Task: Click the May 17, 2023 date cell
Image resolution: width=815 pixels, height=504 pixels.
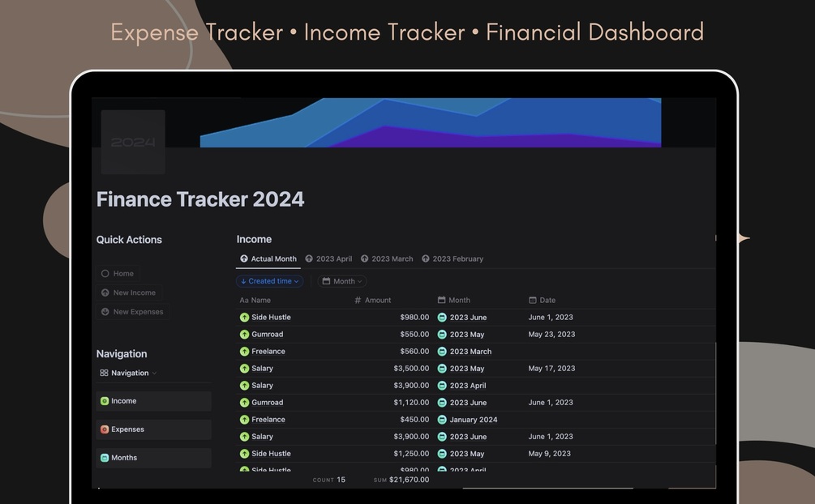Action: point(551,369)
